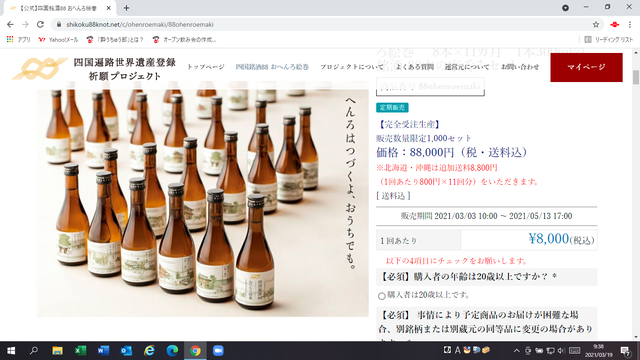Screen dimensions: 640x360
Task: Open the notification center icon
Action: (x=626, y=351)
